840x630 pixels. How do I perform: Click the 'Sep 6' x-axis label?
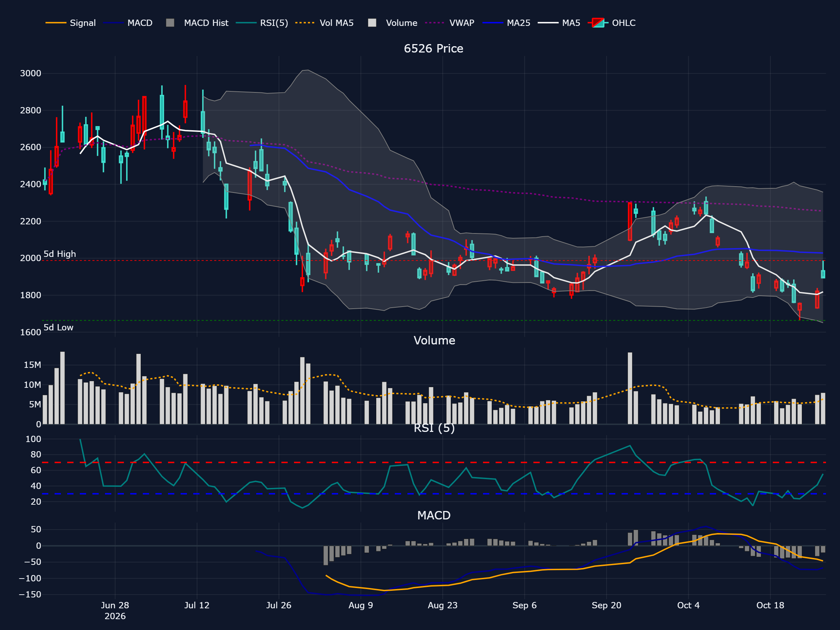(x=524, y=605)
